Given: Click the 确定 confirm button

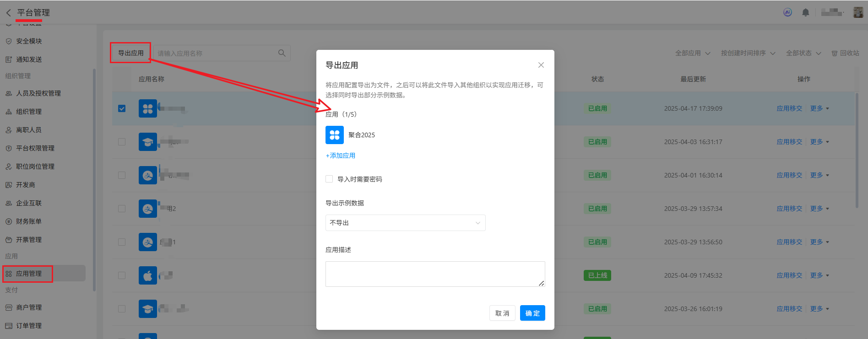Looking at the screenshot, I should tap(532, 313).
